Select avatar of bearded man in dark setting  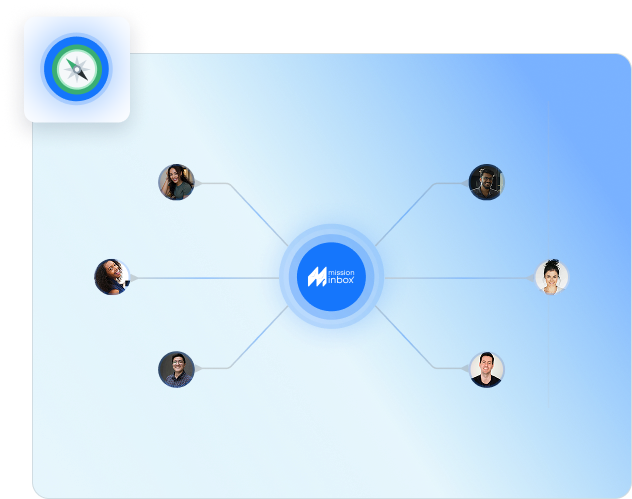click(486, 182)
